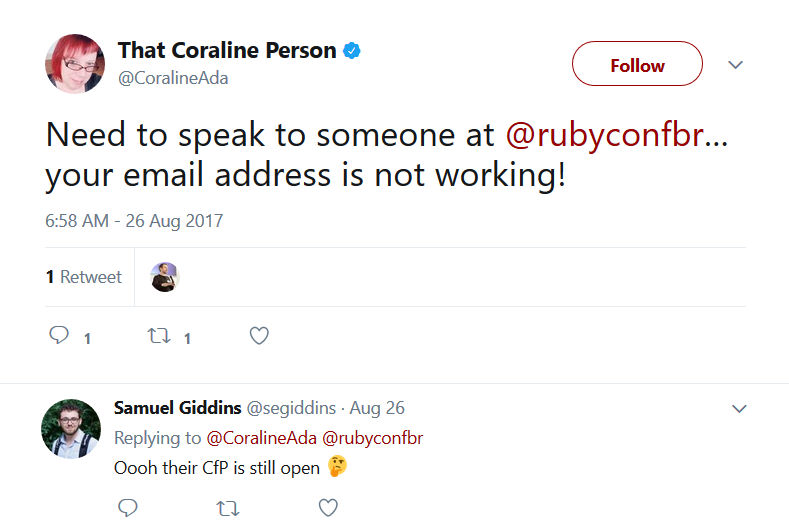This screenshot has height=521, width=789.
Task: Click reply icon under Samuel Giddins' reply
Action: coord(128,507)
